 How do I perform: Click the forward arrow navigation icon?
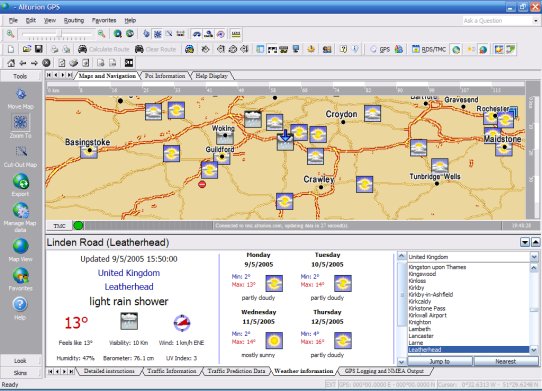pos(34,63)
